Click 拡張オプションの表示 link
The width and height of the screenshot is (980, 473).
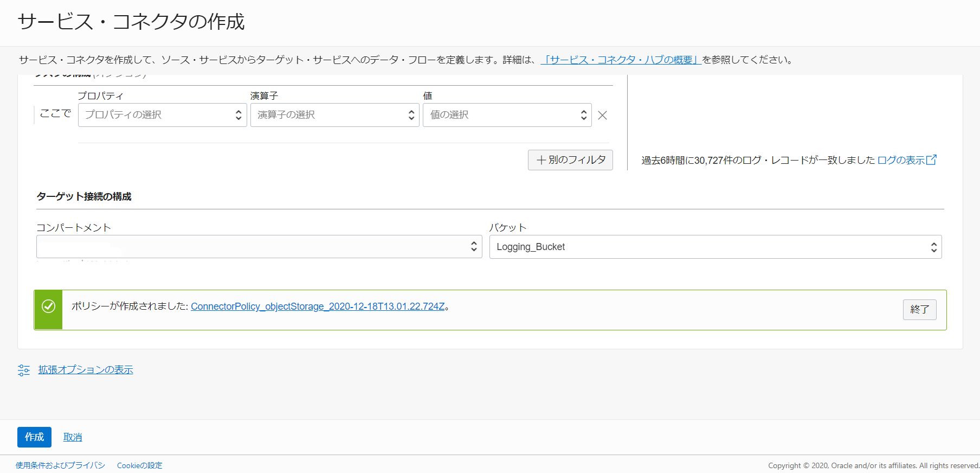[x=86, y=369]
